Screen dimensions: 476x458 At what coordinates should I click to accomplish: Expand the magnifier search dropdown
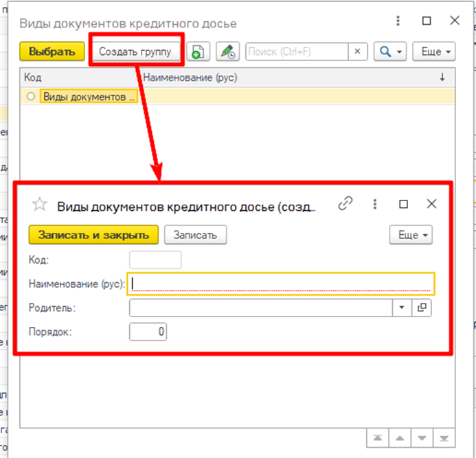pos(390,51)
